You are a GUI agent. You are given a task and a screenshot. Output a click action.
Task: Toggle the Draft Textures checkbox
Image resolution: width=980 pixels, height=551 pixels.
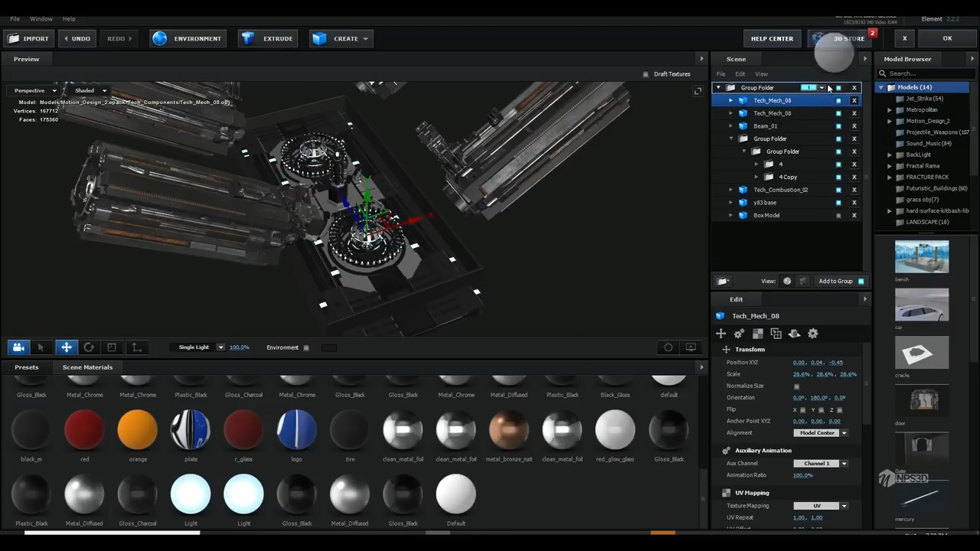645,74
